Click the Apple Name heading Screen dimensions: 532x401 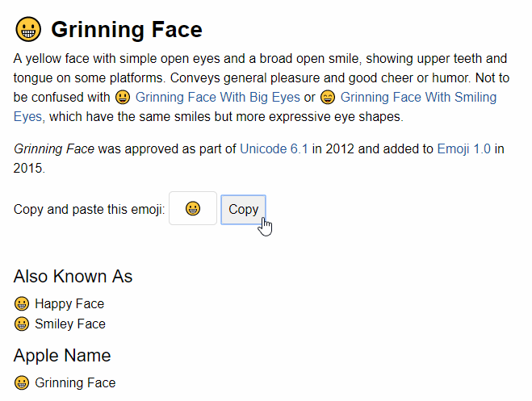pyautogui.click(x=62, y=356)
